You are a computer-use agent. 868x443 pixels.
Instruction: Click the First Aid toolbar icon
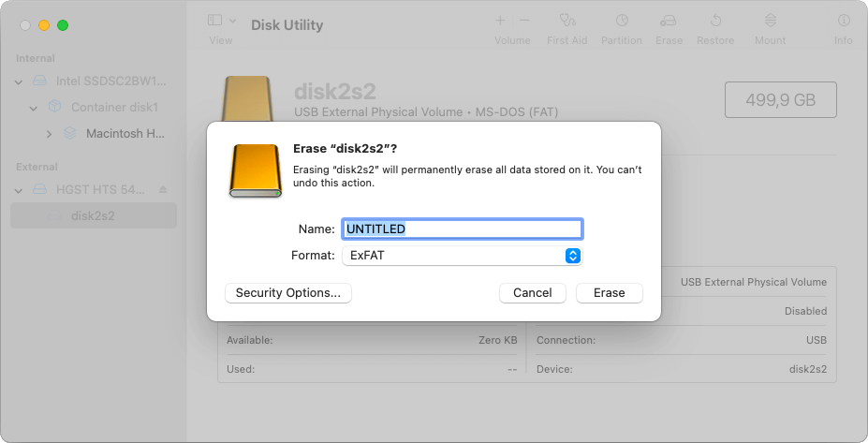pos(566,20)
